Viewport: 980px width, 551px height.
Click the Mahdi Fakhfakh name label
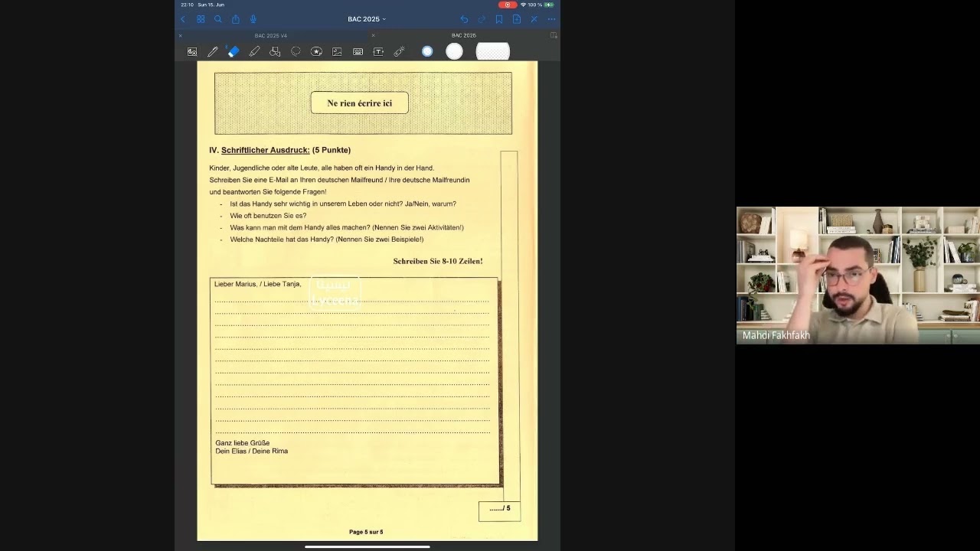point(776,335)
